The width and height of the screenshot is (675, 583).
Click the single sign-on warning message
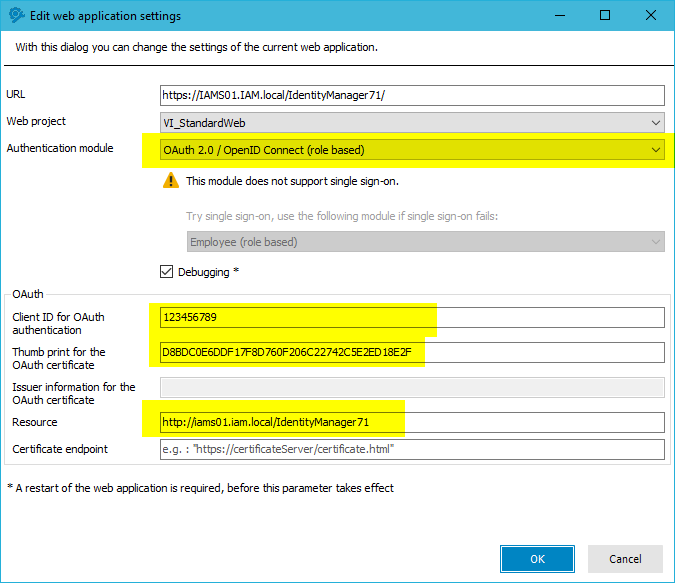pyautogui.click(x=292, y=181)
